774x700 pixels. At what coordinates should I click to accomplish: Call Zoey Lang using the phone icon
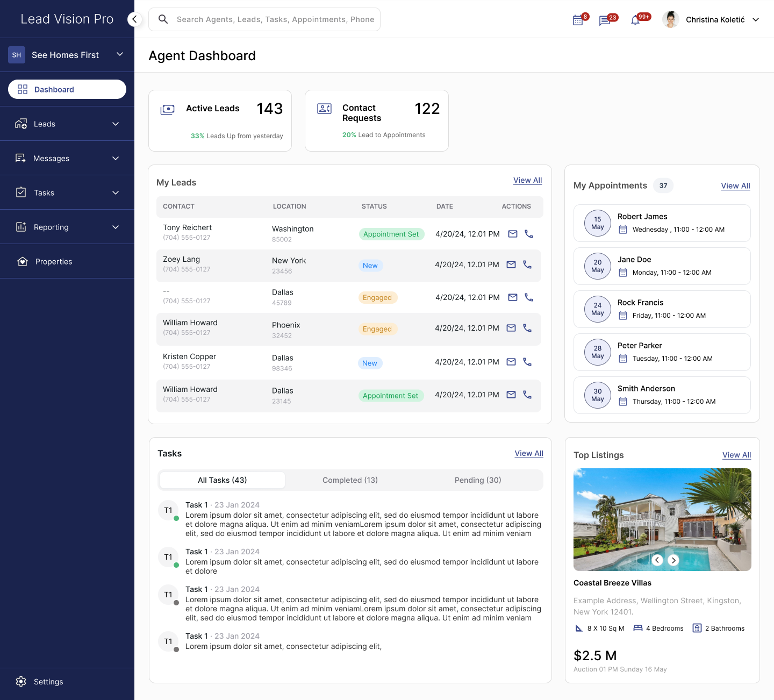pyautogui.click(x=527, y=265)
